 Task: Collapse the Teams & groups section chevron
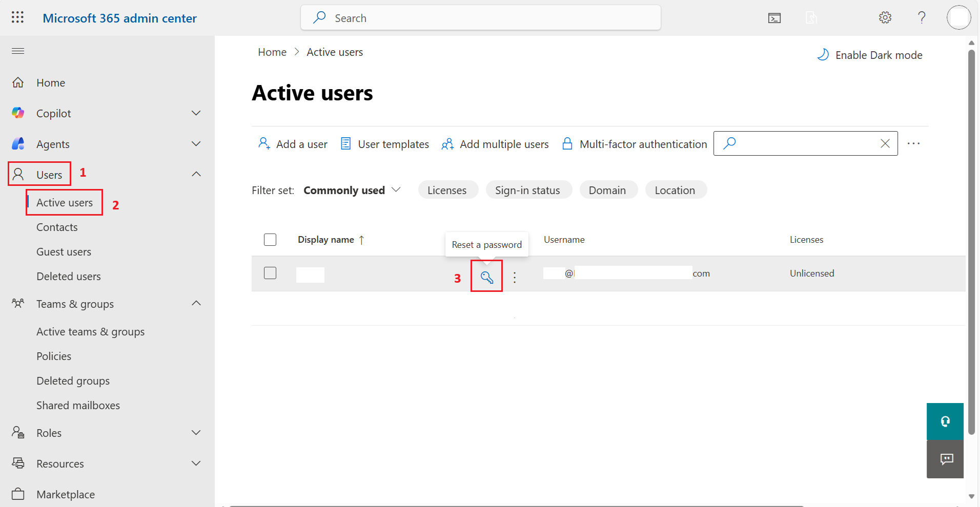pos(196,303)
